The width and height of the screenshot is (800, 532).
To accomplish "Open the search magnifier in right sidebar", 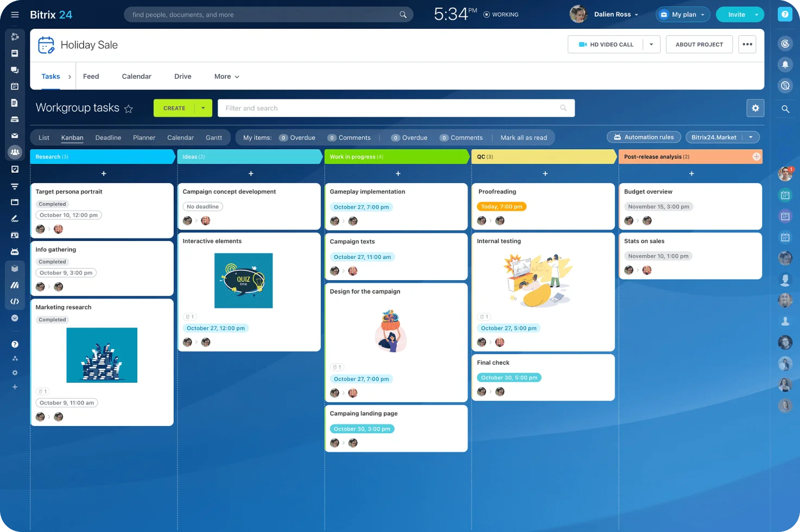I will [x=785, y=109].
